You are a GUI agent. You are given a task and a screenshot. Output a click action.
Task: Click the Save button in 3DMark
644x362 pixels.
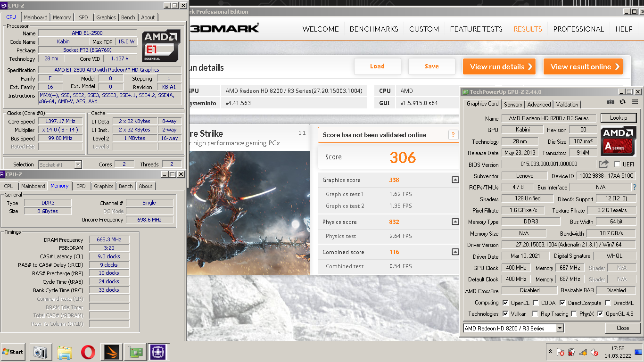pyautogui.click(x=432, y=66)
